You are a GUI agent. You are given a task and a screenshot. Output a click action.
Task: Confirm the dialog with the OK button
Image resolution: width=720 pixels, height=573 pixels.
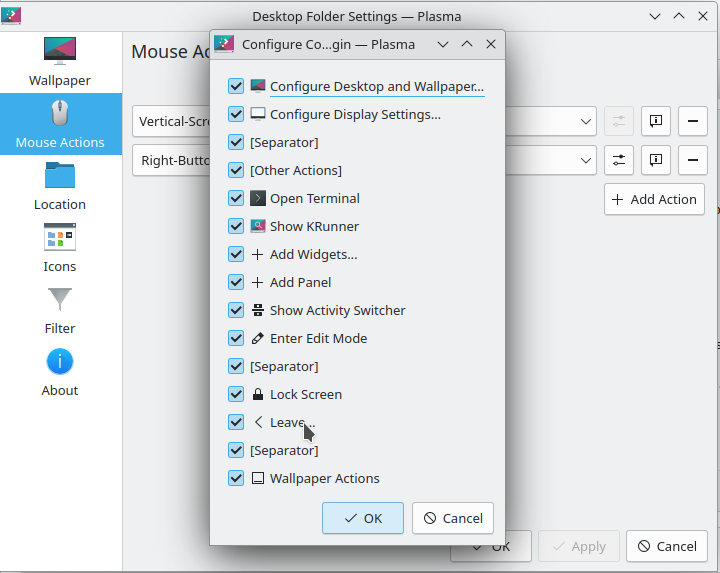pyautogui.click(x=363, y=518)
